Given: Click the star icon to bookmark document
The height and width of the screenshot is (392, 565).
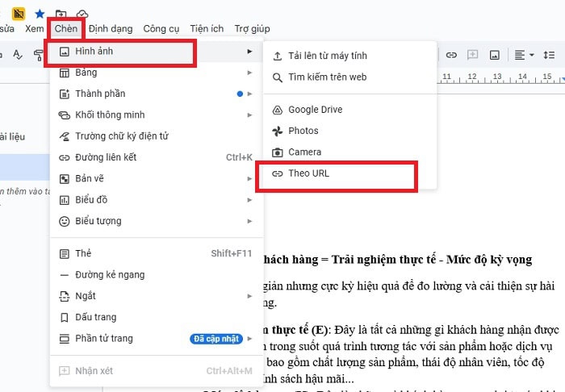Looking at the screenshot, I should [40, 13].
